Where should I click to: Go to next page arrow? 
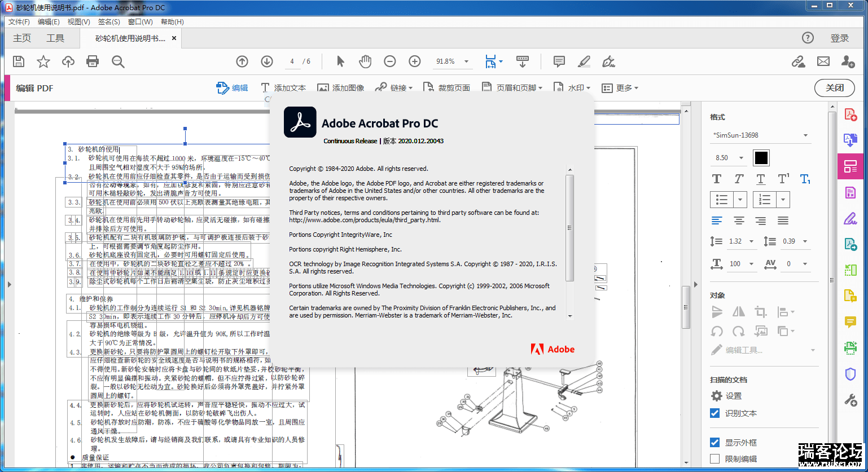(x=267, y=61)
